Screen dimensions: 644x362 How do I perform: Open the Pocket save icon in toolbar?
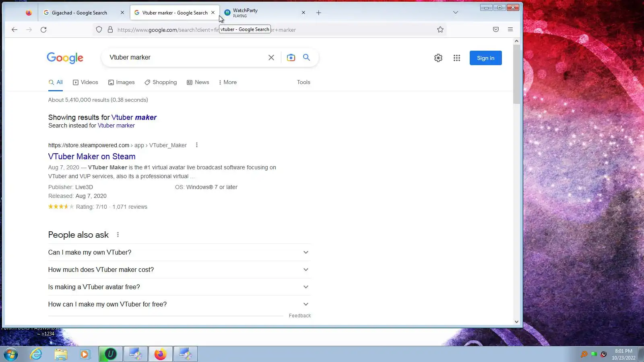click(496, 29)
